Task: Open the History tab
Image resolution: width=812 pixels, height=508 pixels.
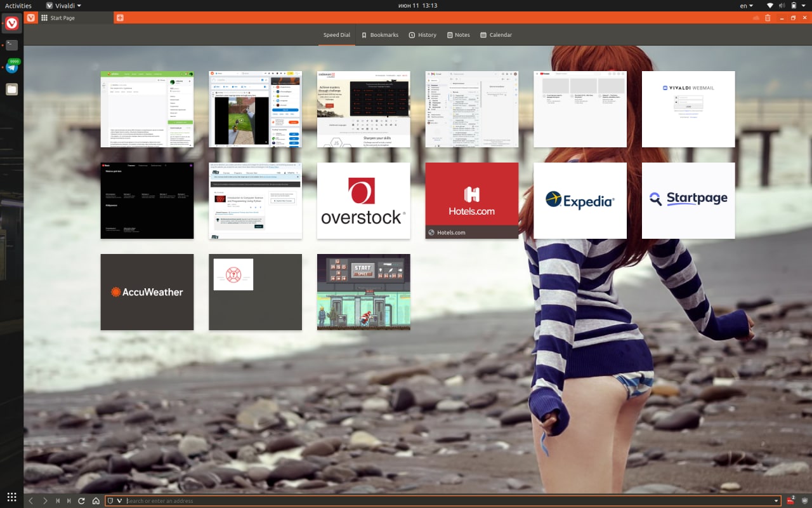Action: (x=422, y=35)
